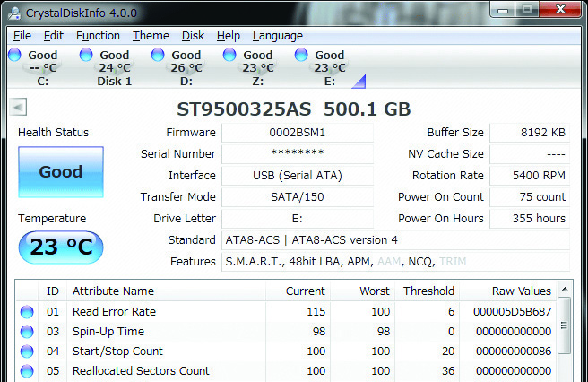This screenshot has width=588, height=382.
Task: Click the previous disk arrow button
Action: pyautogui.click(x=18, y=108)
